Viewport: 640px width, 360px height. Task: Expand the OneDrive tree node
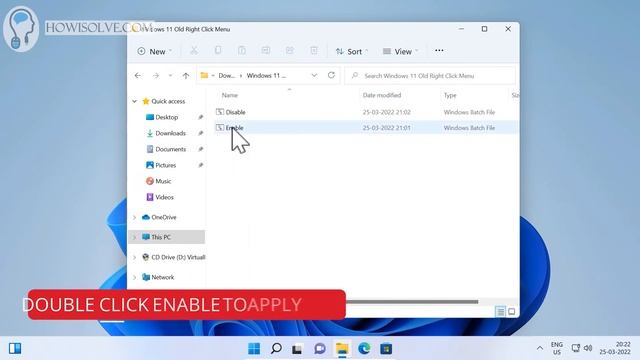coord(134,218)
